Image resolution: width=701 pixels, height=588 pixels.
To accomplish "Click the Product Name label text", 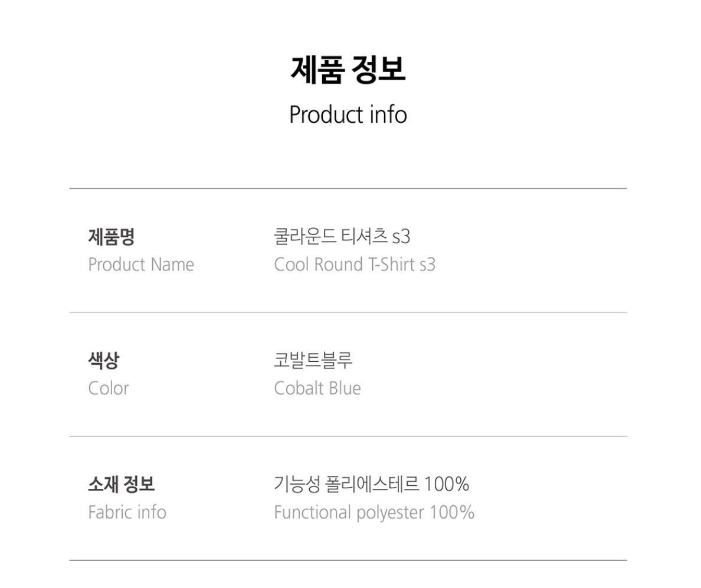I will point(141,264).
